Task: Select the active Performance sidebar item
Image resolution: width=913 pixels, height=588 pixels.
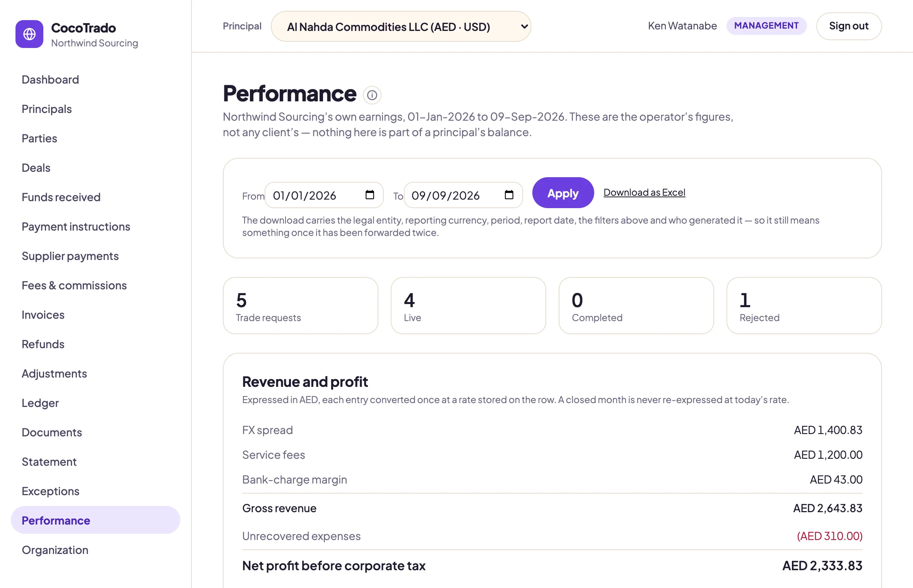Action: [95, 520]
